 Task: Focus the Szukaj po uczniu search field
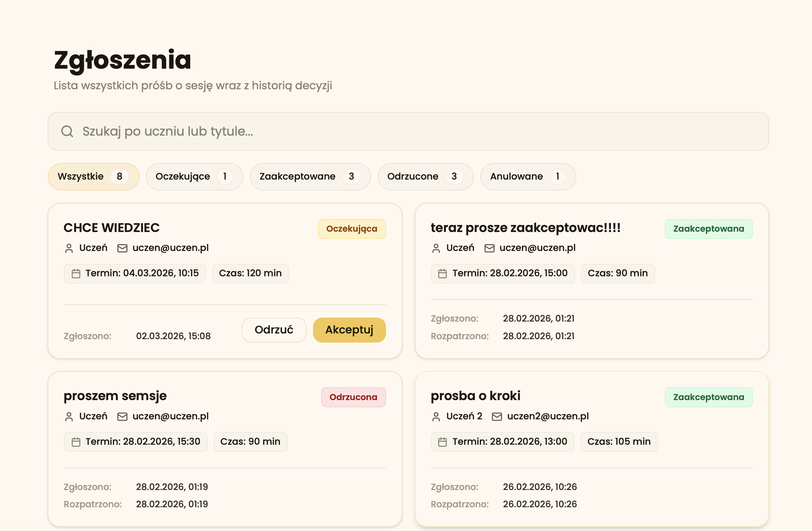coord(409,131)
